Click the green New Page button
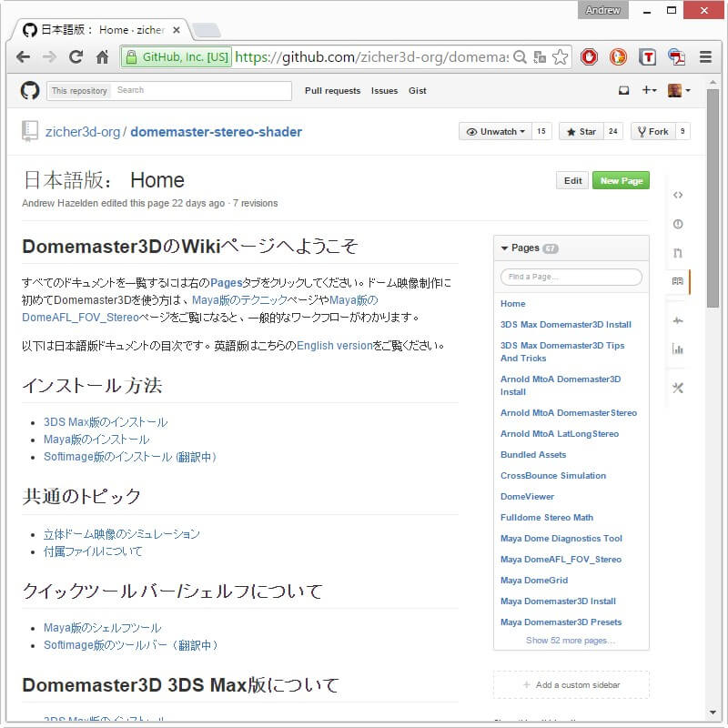This screenshot has width=728, height=728. (622, 180)
